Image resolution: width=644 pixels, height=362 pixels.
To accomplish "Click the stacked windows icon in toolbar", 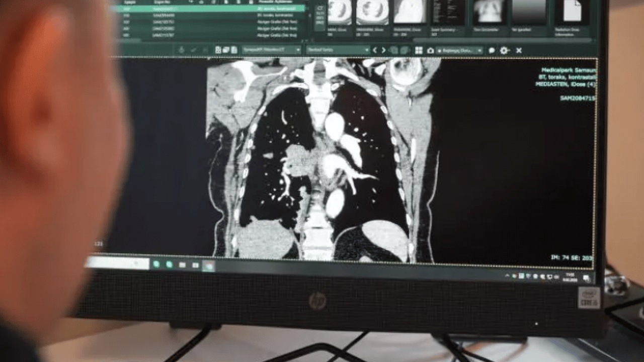I will pos(226,50).
